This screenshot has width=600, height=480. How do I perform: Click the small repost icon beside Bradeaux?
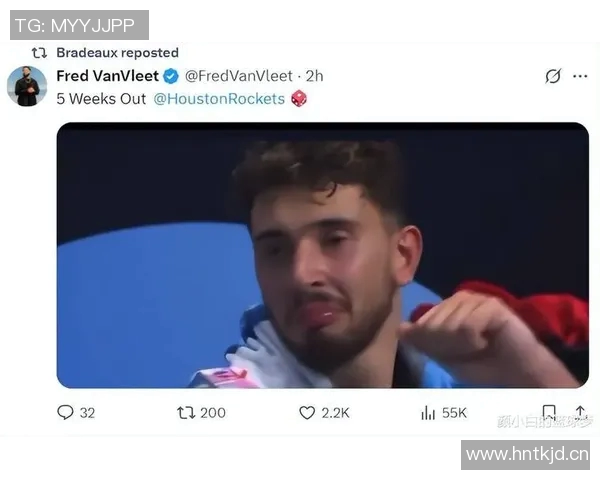(x=39, y=52)
